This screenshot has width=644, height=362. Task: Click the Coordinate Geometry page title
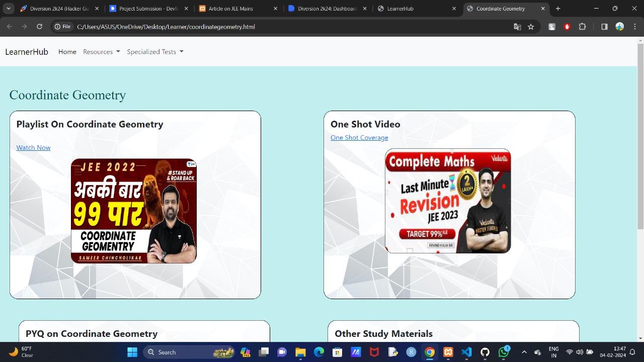click(67, 95)
